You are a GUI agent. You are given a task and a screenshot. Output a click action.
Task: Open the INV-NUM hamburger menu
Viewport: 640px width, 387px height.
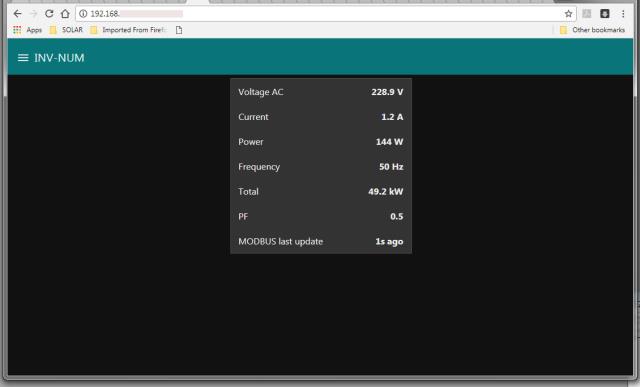tap(23, 58)
